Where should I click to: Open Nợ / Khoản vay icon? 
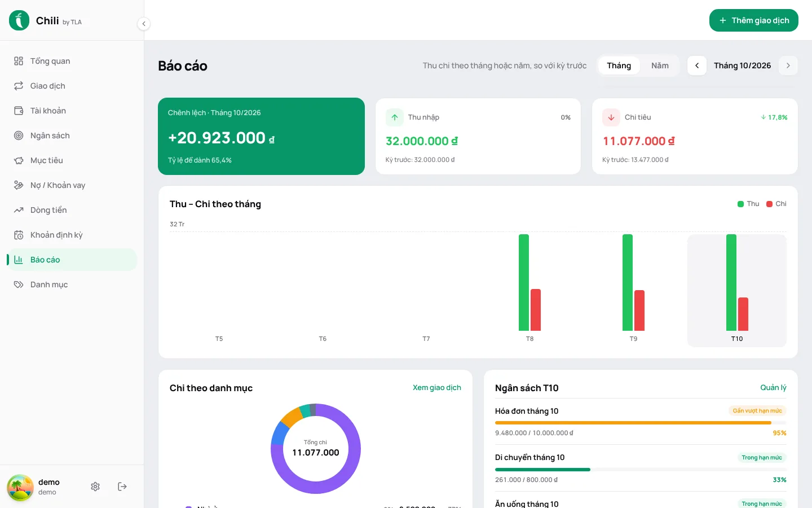click(19, 185)
